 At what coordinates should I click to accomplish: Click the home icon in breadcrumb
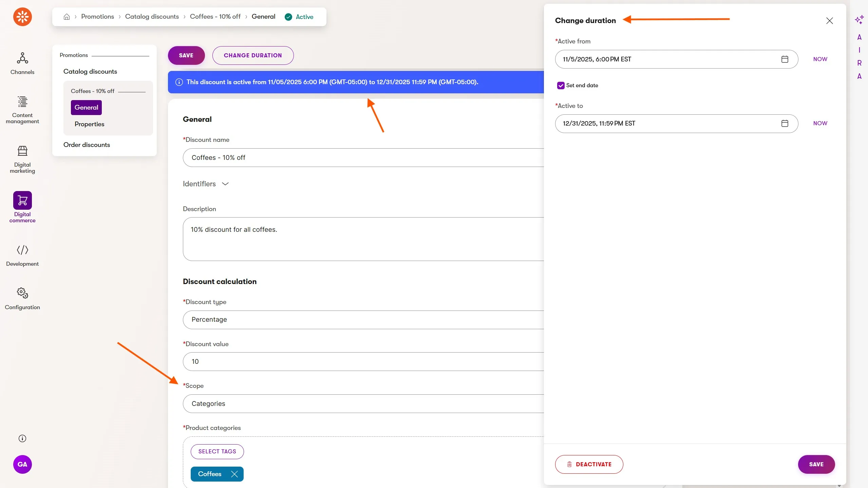click(67, 17)
